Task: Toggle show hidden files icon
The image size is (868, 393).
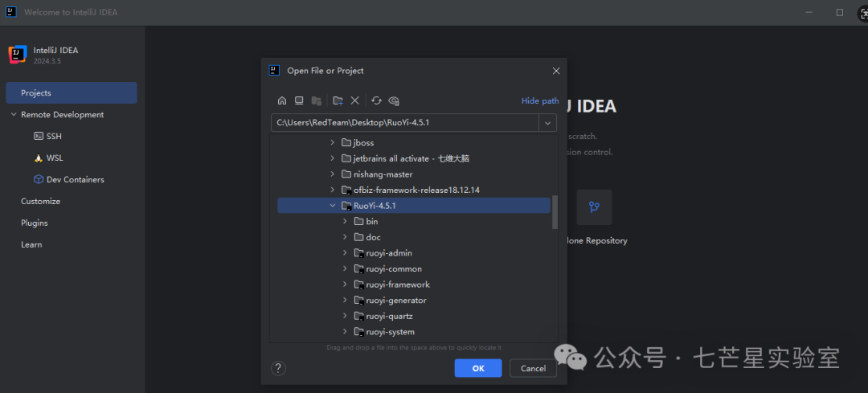Action: click(x=394, y=100)
